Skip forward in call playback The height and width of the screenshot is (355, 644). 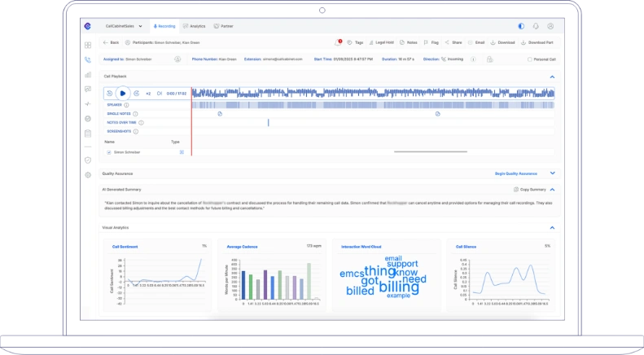click(136, 94)
